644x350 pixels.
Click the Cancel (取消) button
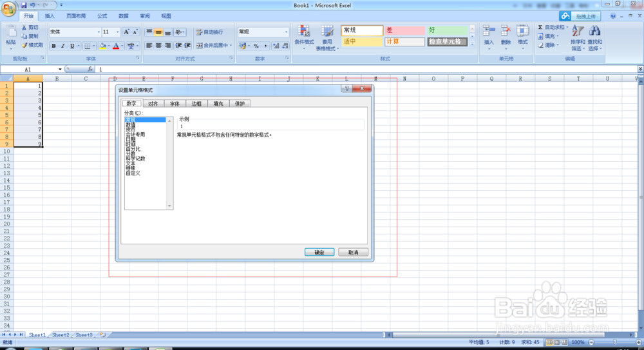point(353,253)
